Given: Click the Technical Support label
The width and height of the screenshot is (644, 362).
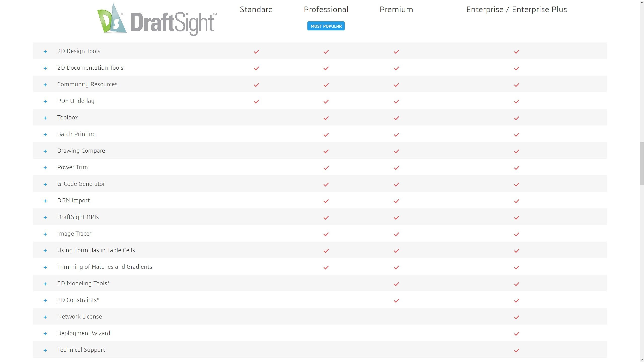Looking at the screenshot, I should 81,350.
